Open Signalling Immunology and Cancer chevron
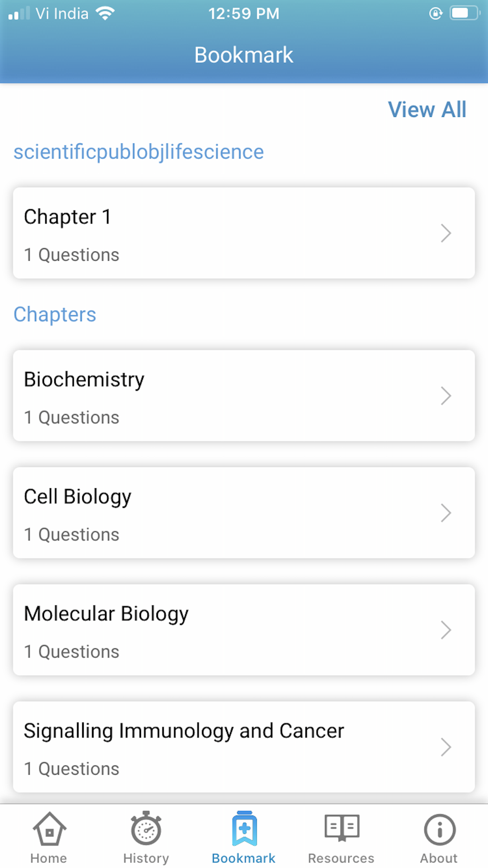This screenshot has width=488, height=868. coord(446,747)
